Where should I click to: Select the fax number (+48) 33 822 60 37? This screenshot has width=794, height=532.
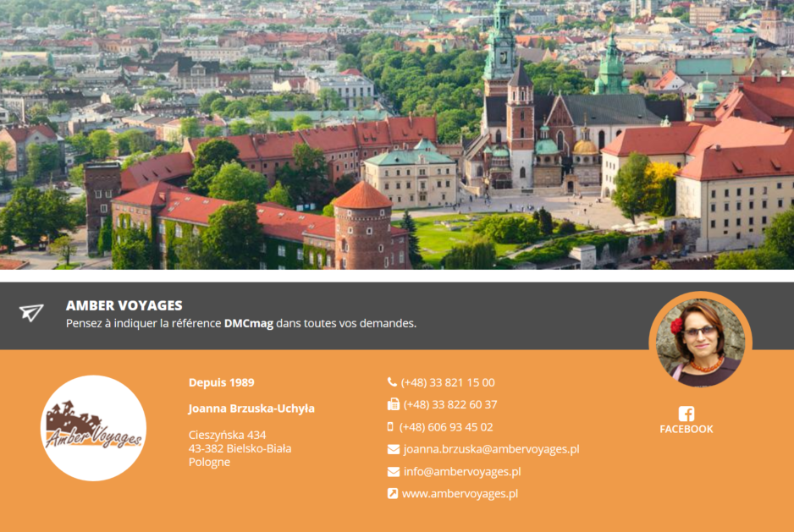pos(450,404)
